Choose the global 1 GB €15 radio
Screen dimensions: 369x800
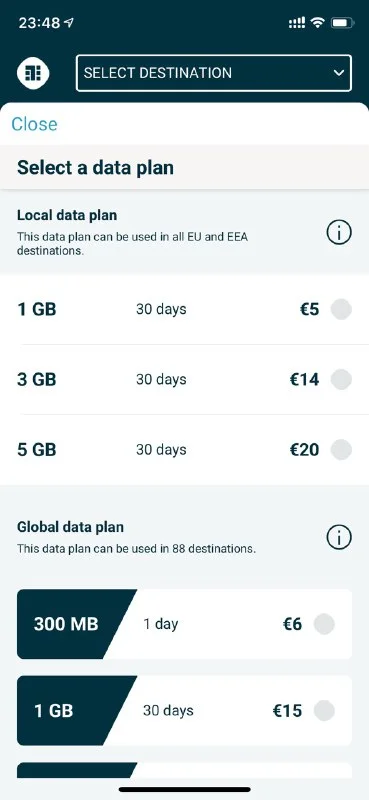coord(324,710)
